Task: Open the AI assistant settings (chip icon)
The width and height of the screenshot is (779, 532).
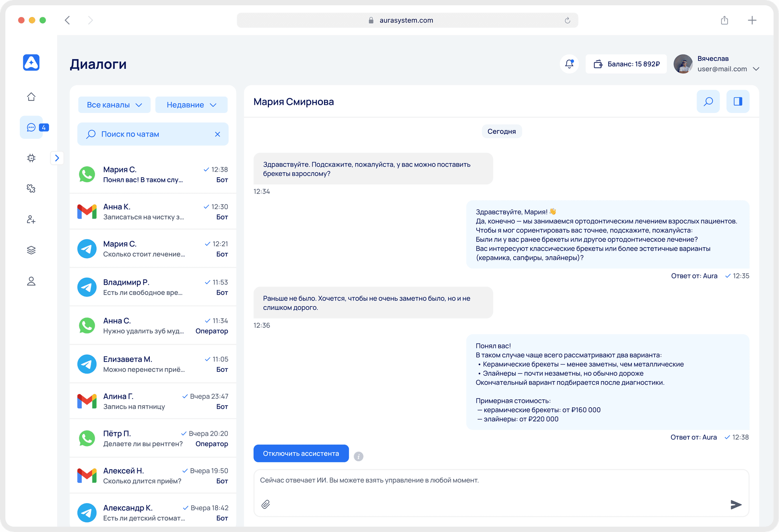Action: 31,158
